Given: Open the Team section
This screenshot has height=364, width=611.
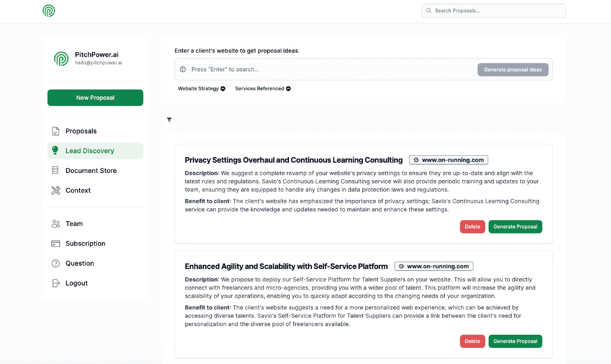Looking at the screenshot, I should 74,224.
